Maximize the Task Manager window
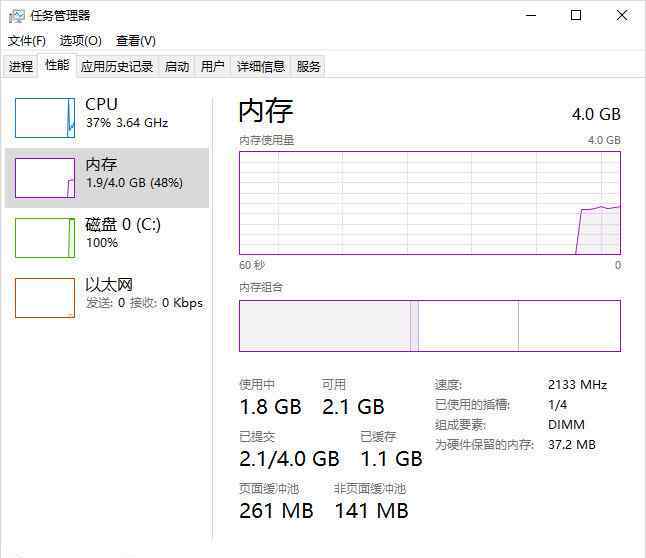 576,15
